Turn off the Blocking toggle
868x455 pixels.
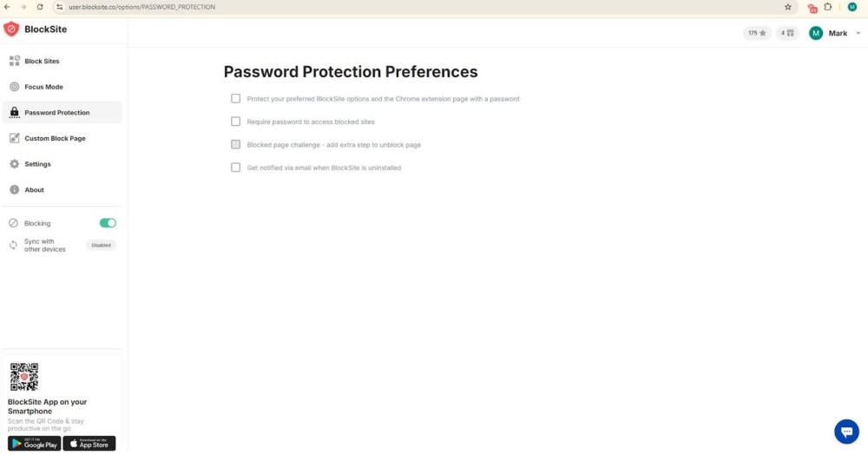[x=108, y=223]
